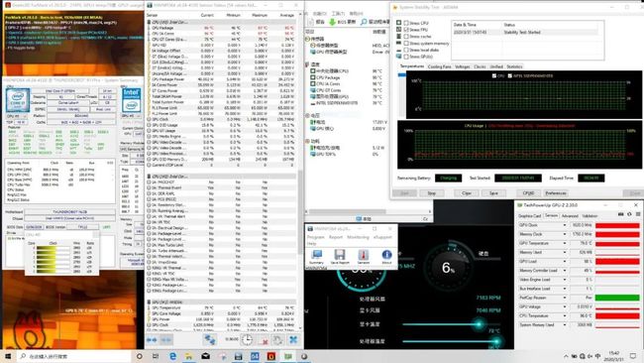Open Advanced tab in GPU-Z

point(570,216)
